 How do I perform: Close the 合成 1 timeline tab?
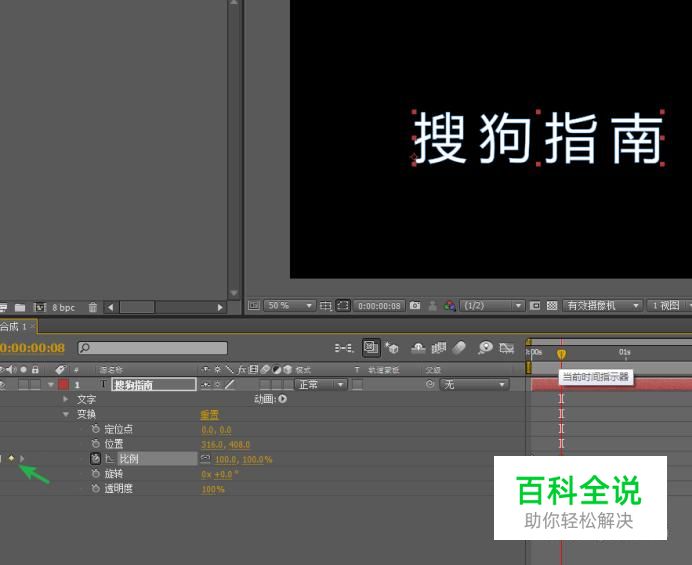[32, 327]
